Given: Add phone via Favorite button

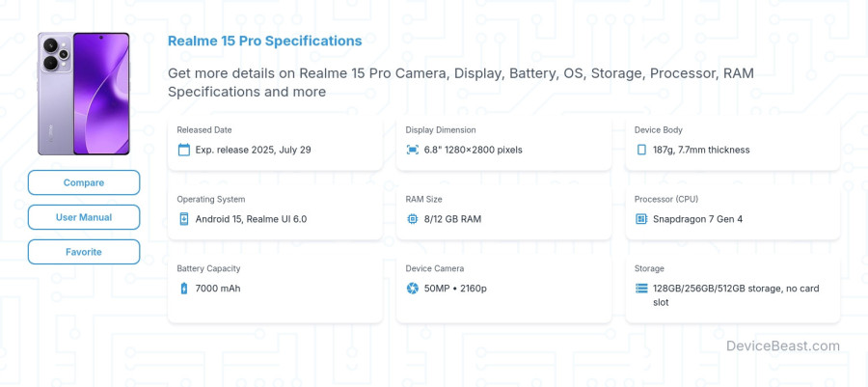Looking at the screenshot, I should pyautogui.click(x=84, y=252).
